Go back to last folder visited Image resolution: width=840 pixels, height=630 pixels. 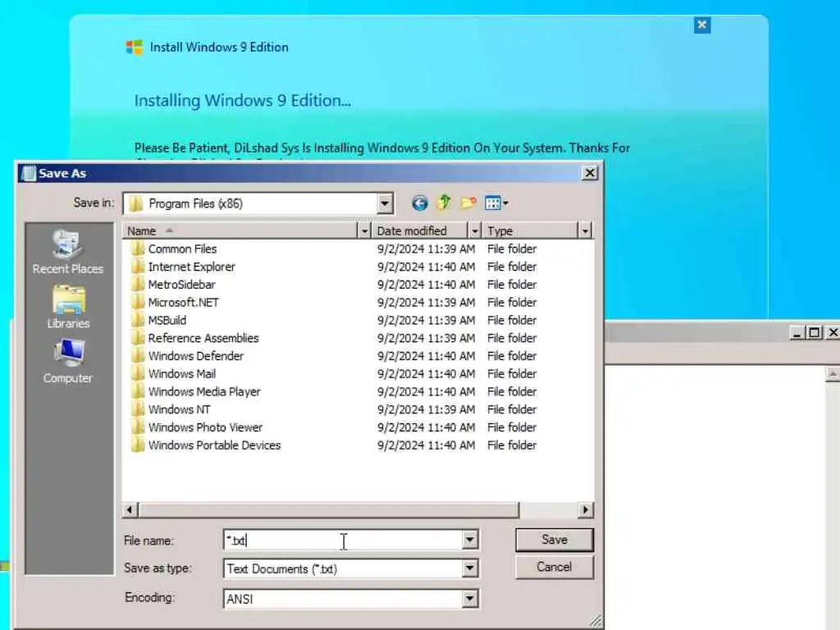coord(419,203)
